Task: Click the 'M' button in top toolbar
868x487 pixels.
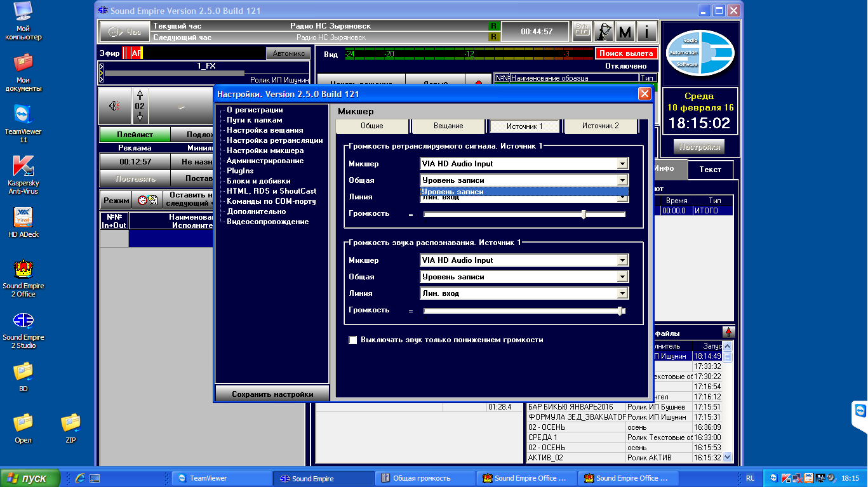Action: [x=625, y=31]
